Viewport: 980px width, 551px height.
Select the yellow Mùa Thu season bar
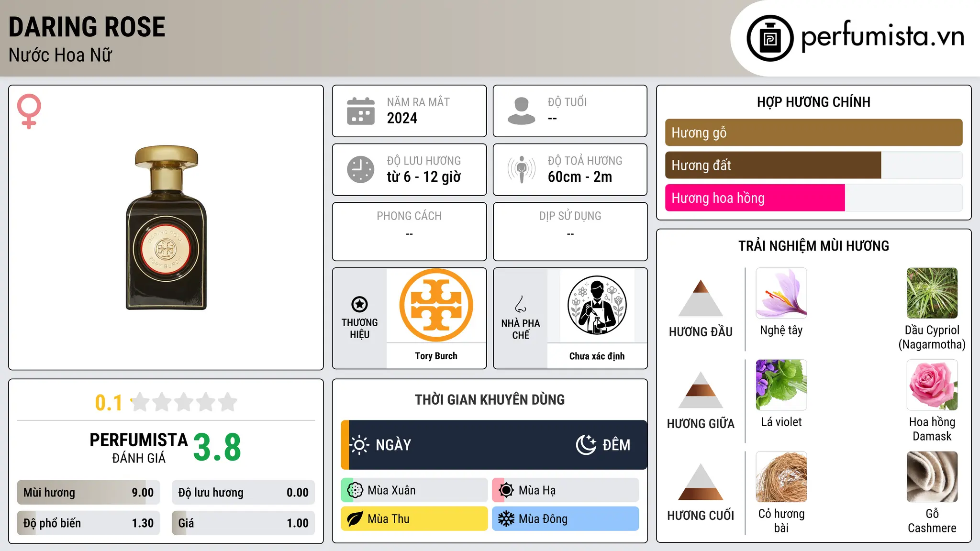coord(414,519)
